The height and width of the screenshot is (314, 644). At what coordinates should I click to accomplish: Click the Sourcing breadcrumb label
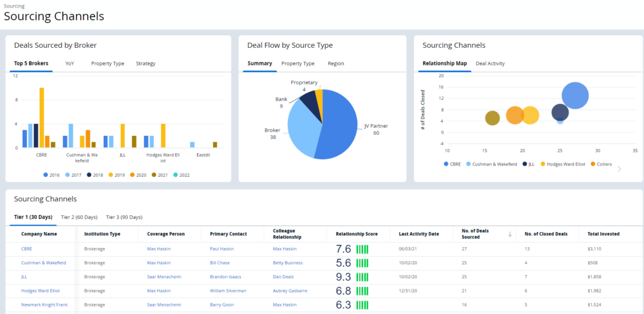tap(14, 6)
